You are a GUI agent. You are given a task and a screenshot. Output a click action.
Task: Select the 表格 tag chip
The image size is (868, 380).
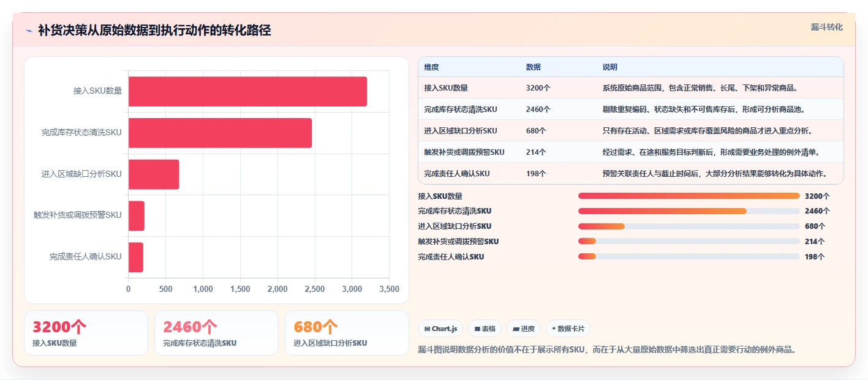click(485, 329)
